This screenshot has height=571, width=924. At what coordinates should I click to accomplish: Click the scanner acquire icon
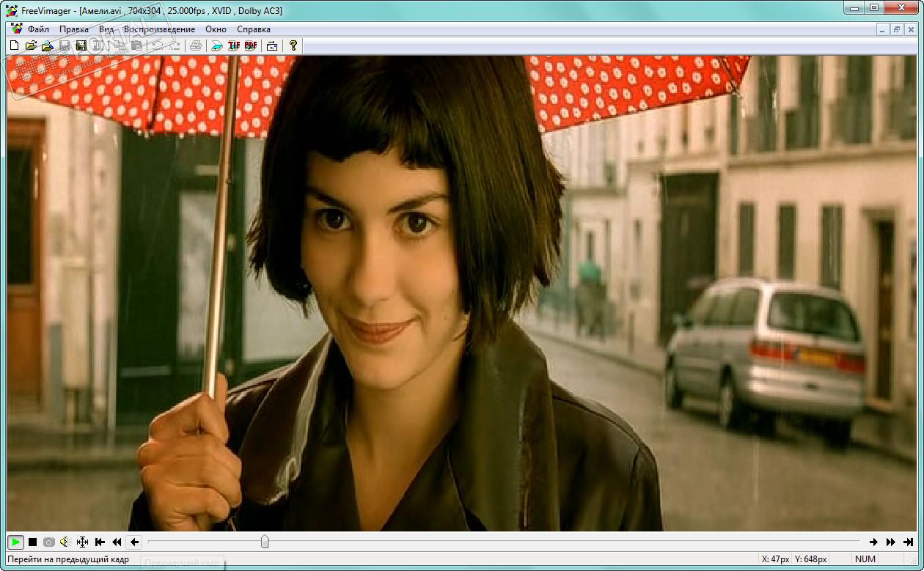(217, 45)
